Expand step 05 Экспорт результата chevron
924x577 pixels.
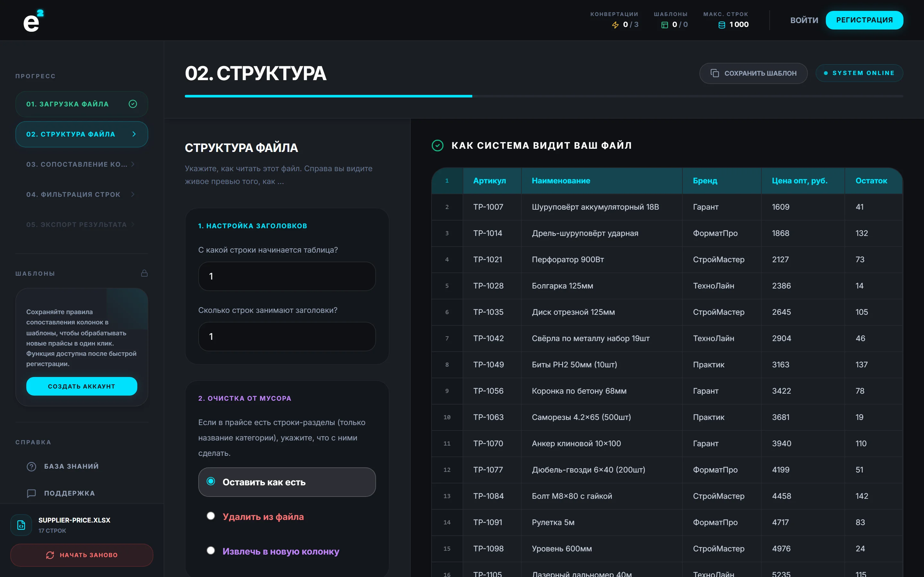pyautogui.click(x=133, y=224)
